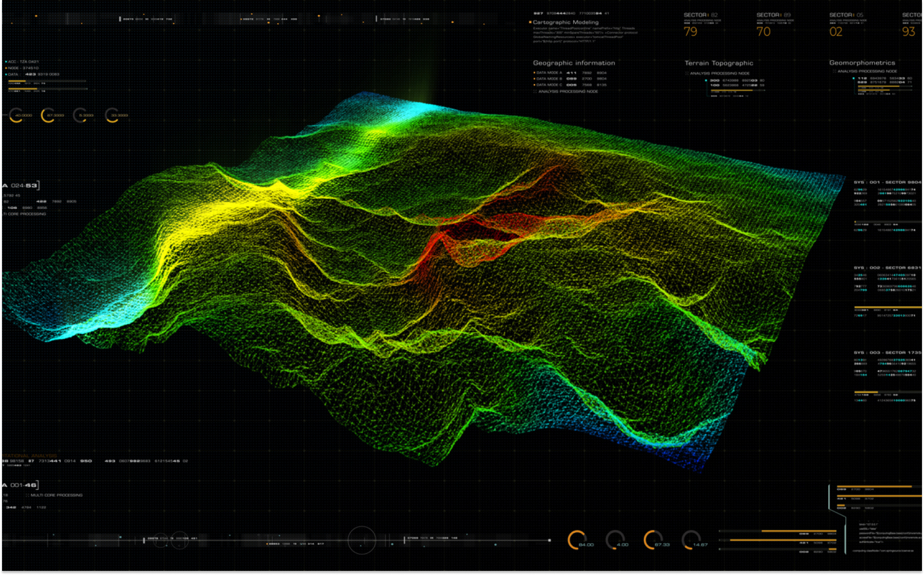
Task: Select the Sector 82 readout showing 79
Action: [x=690, y=32]
